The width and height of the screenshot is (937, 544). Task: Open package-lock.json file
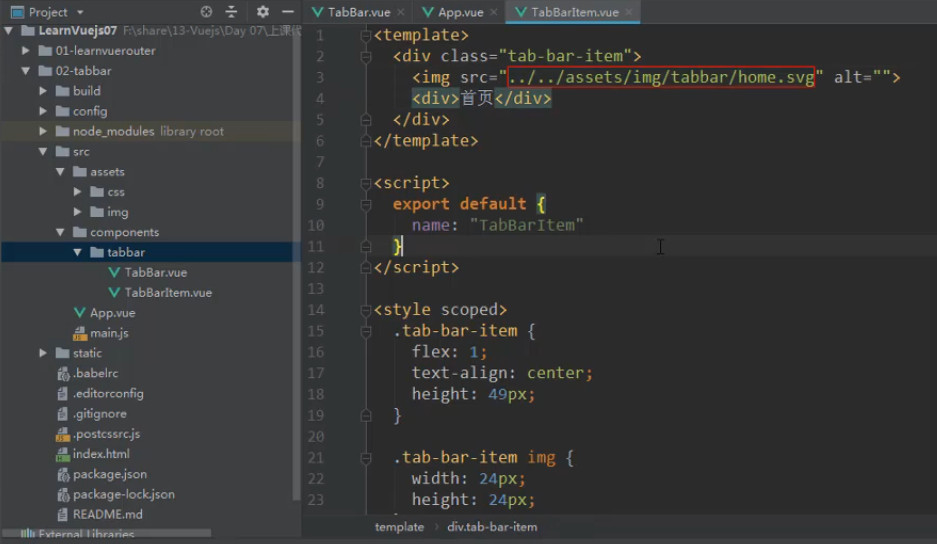124,494
